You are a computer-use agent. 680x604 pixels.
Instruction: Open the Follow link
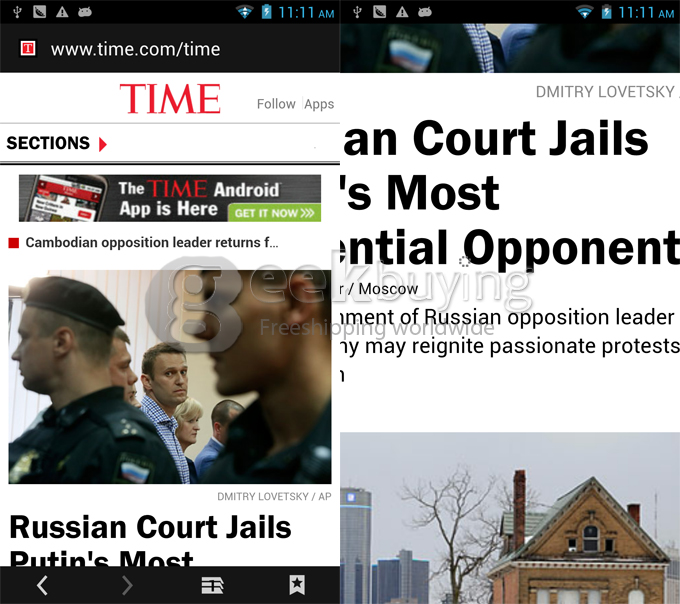276,104
